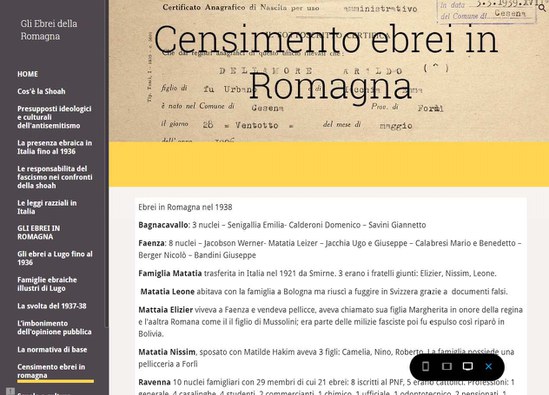Open the HOME menu item
The height and width of the screenshot is (395, 549).
point(28,74)
